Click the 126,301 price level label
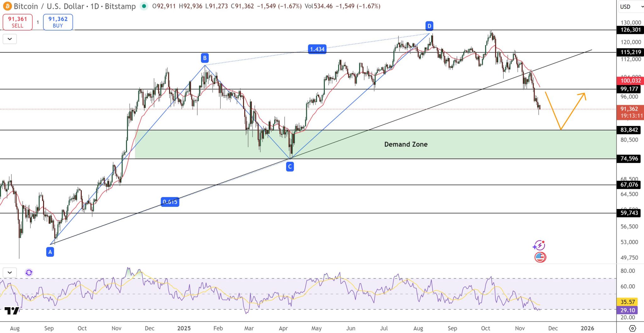The width and height of the screenshot is (644, 333). pyautogui.click(x=630, y=30)
